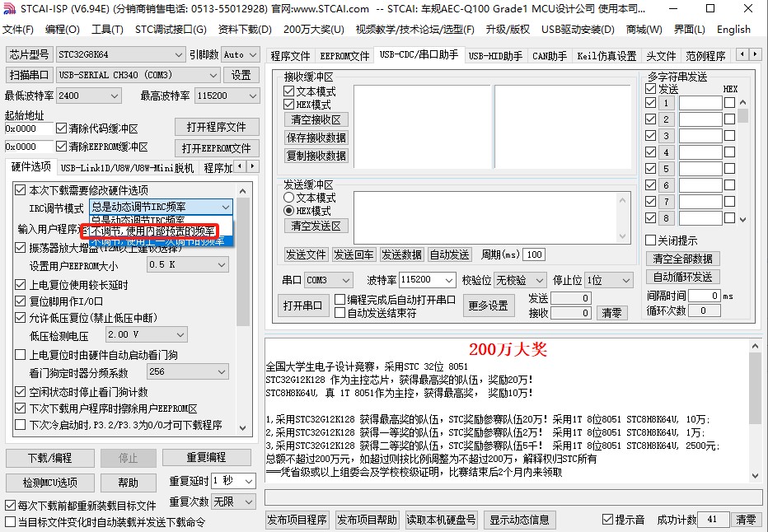Click the tab strip left scroll arrow

(743, 54)
